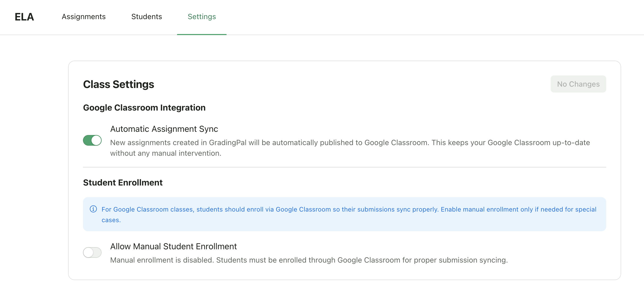Switch to the Assignments tab
The image size is (644, 295).
pyautogui.click(x=83, y=17)
